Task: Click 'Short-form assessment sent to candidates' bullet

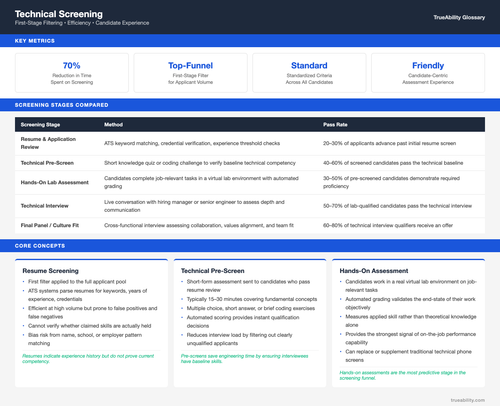Action: pos(248,286)
